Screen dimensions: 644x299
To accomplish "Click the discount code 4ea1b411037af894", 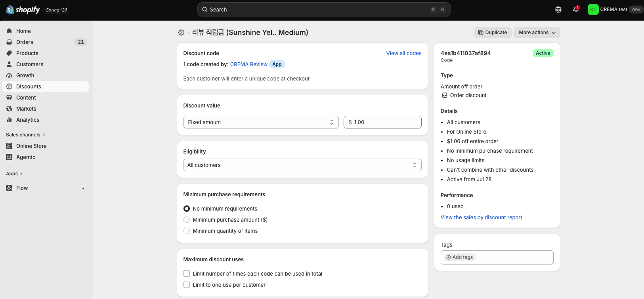I will point(466,53).
